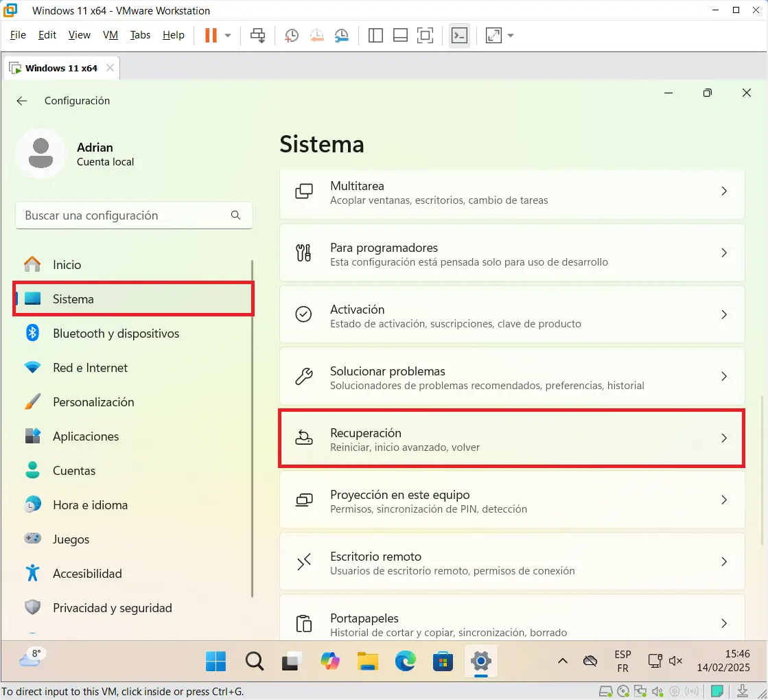Viewport: 768px width, 700px height.
Task: Click the settings content vertical scrollbar
Action: tap(762, 470)
